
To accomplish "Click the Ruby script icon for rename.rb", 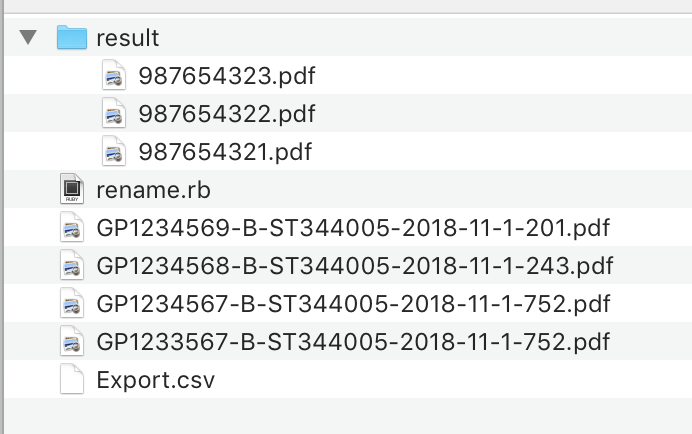I will click(71, 190).
